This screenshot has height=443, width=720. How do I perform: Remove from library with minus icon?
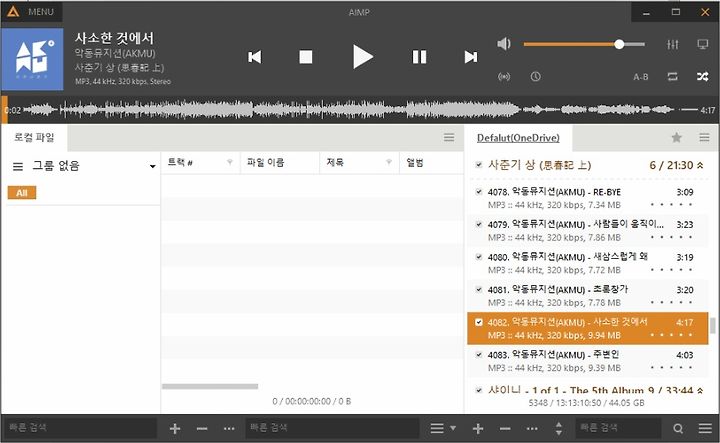202,429
